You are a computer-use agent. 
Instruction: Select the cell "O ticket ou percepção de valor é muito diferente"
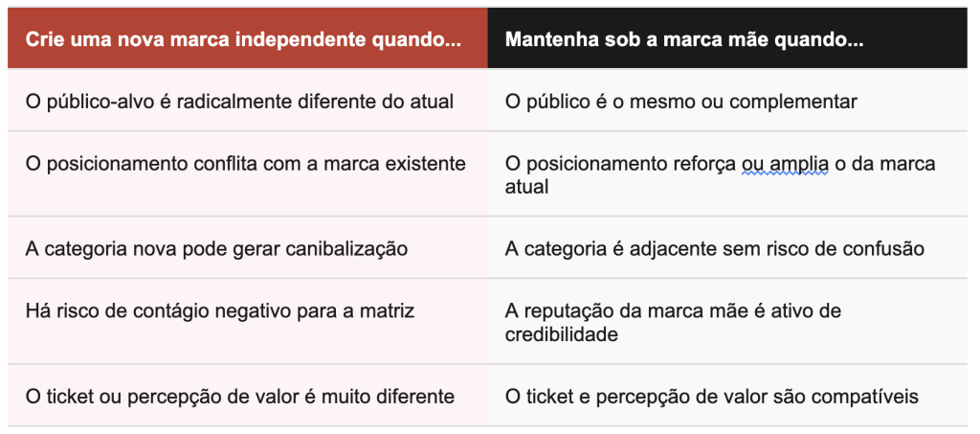point(239,396)
